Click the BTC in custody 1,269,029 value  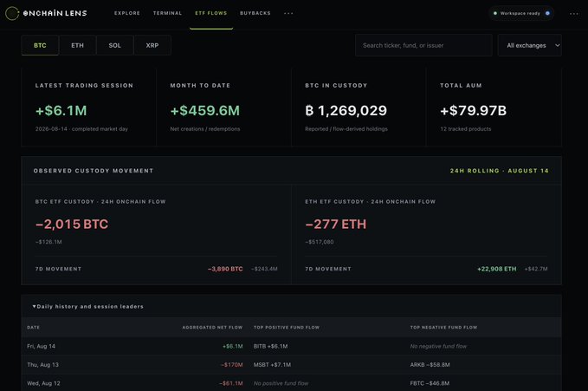pyautogui.click(x=346, y=110)
